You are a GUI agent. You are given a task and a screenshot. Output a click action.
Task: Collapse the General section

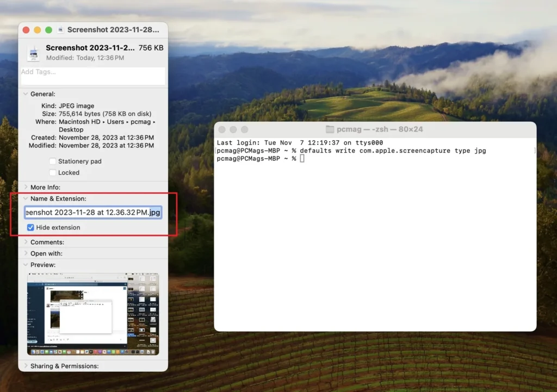pos(25,94)
